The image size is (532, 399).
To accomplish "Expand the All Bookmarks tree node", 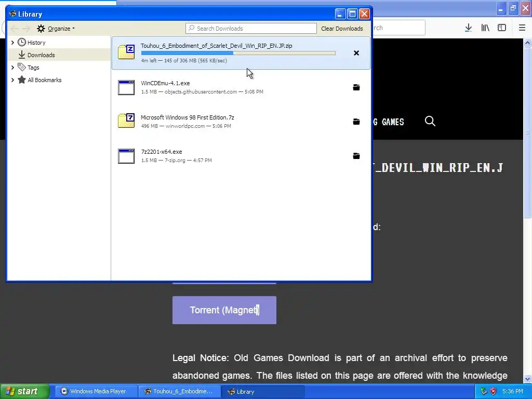I will click(x=12, y=80).
